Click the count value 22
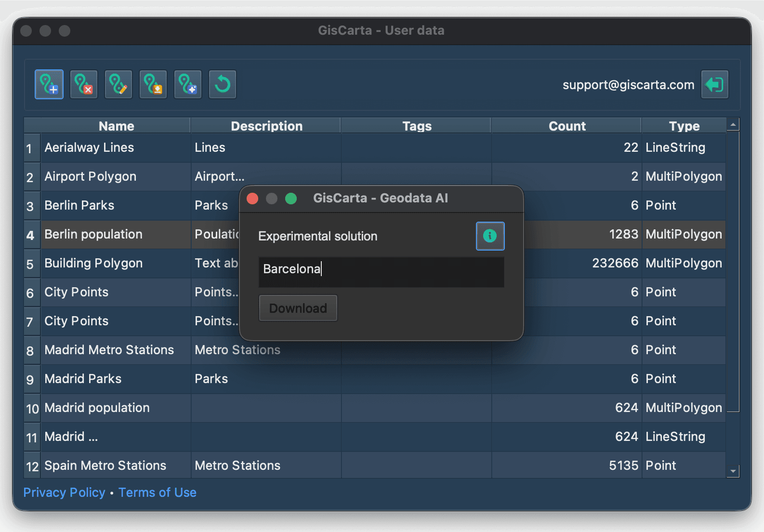 coord(631,147)
